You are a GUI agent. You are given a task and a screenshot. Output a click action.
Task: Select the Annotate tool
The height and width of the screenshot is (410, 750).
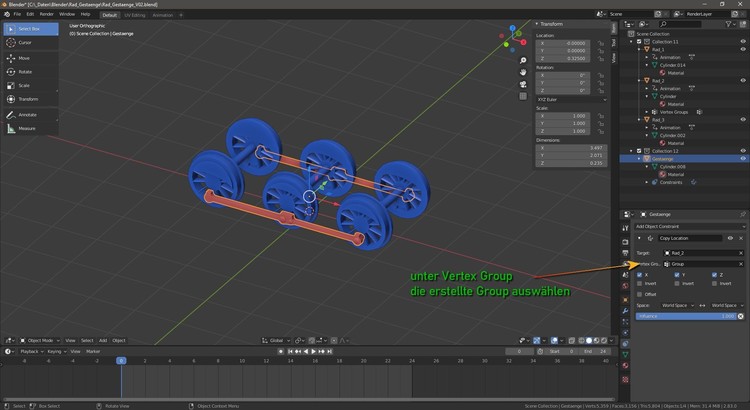[26, 115]
